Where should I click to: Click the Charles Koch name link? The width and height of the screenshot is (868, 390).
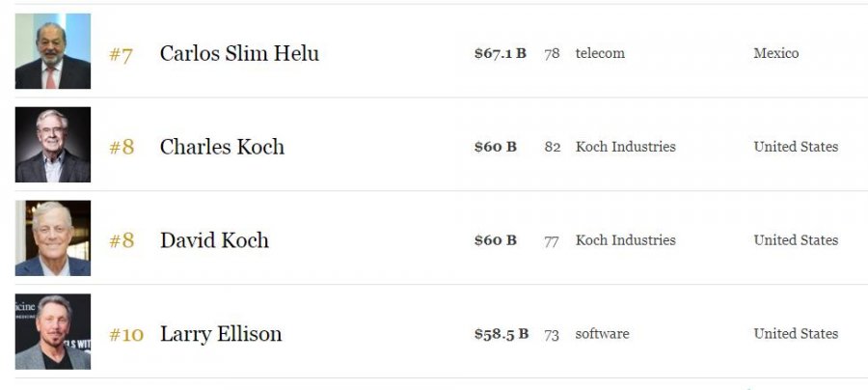click(222, 147)
